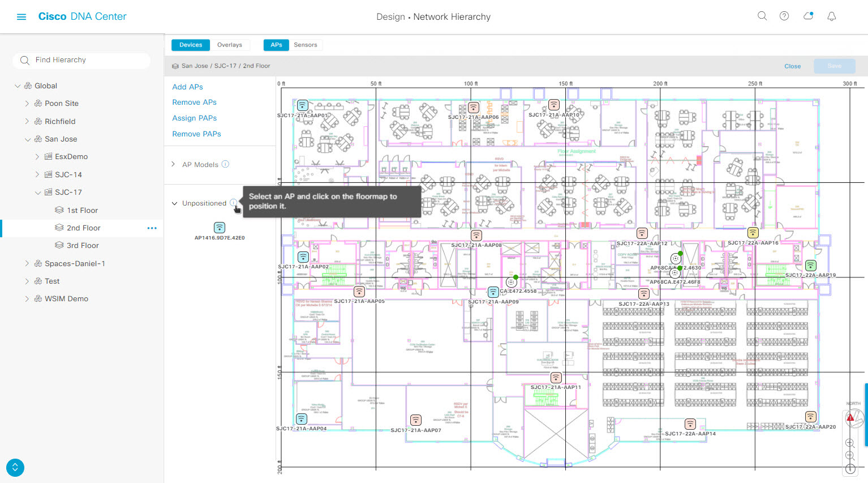868x483 pixels.
Task: Click the info icon next to AP Models
Action: [x=225, y=164]
